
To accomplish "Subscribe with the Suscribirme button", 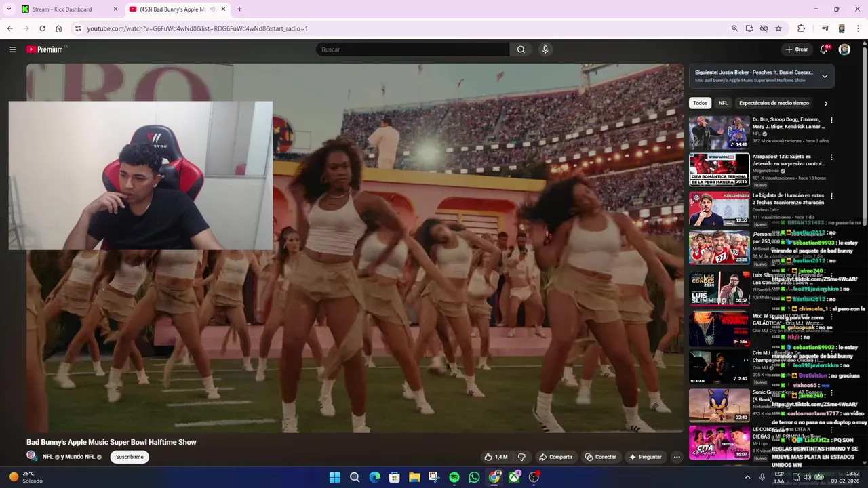I will click(130, 457).
